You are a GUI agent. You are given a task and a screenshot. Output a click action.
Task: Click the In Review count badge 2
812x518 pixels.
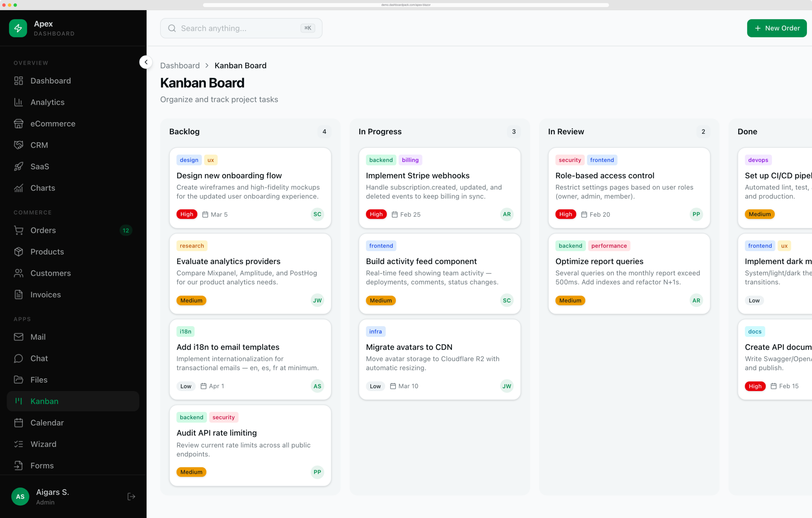703,132
